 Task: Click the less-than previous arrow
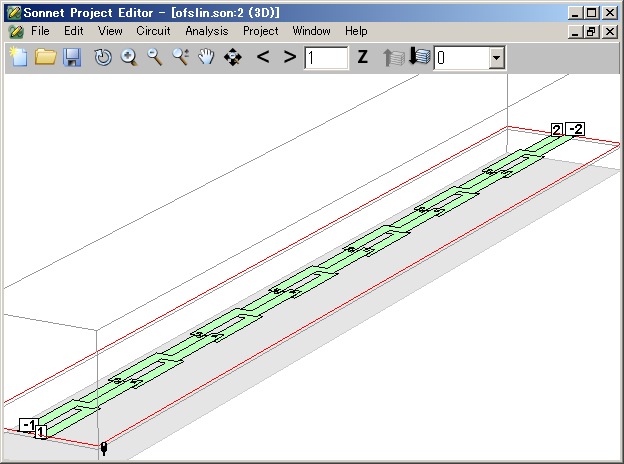(x=263, y=57)
